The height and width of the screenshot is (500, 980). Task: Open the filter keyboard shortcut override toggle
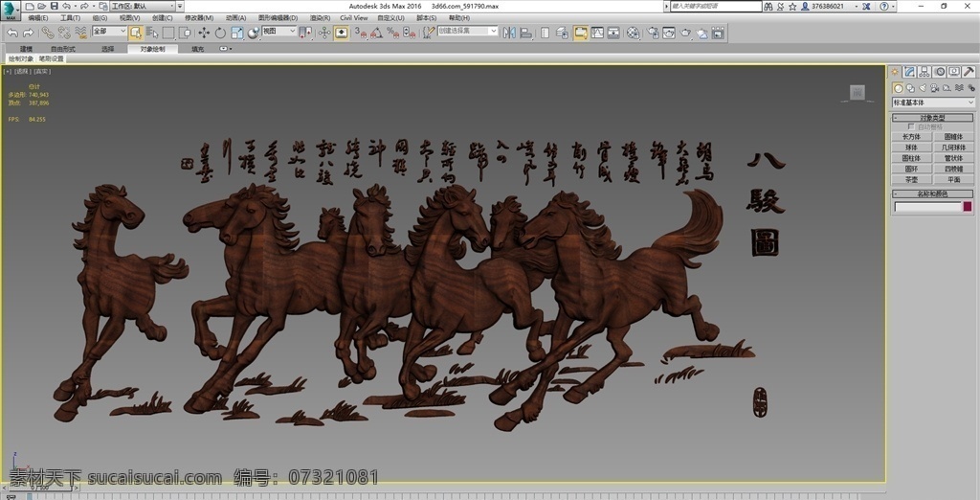click(x=342, y=33)
